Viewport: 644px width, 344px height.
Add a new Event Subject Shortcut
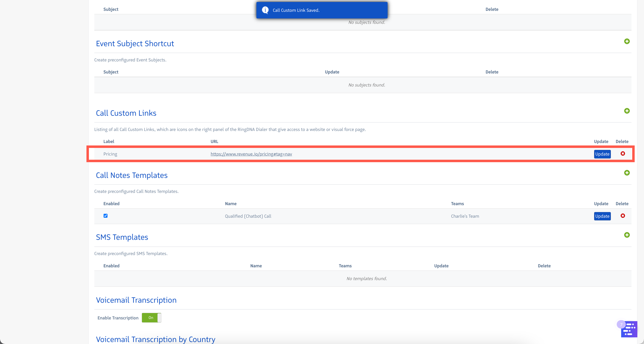click(627, 41)
